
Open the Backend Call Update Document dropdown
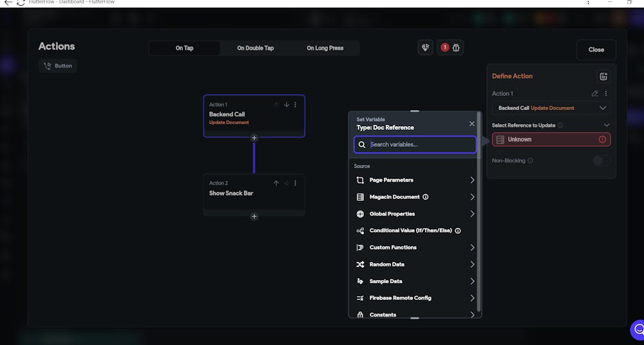(x=551, y=108)
